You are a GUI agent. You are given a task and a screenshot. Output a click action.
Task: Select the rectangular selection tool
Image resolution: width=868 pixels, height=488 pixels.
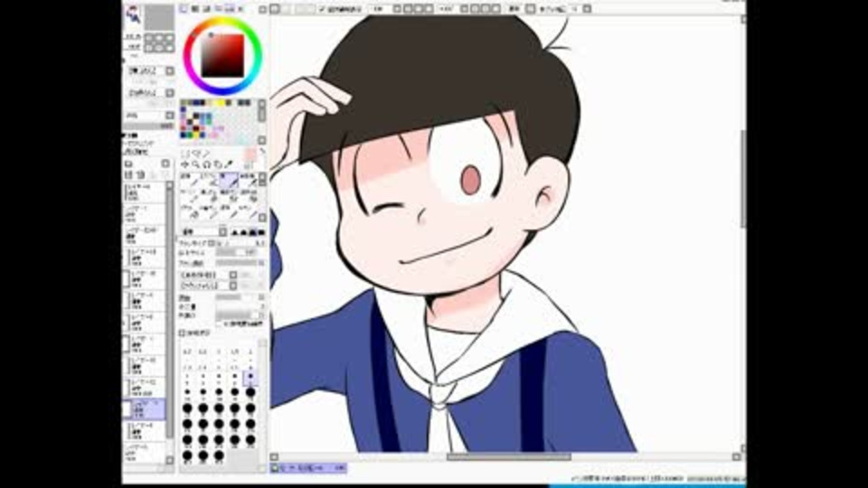[x=186, y=154]
